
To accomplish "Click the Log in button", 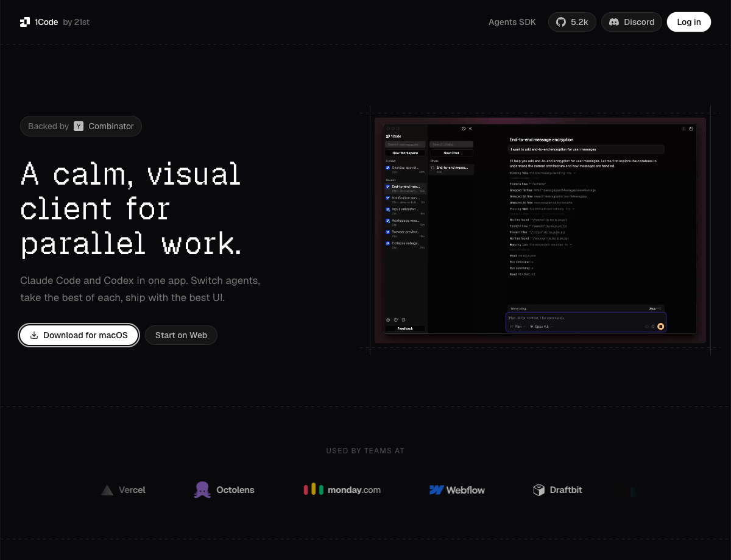I will coord(688,22).
